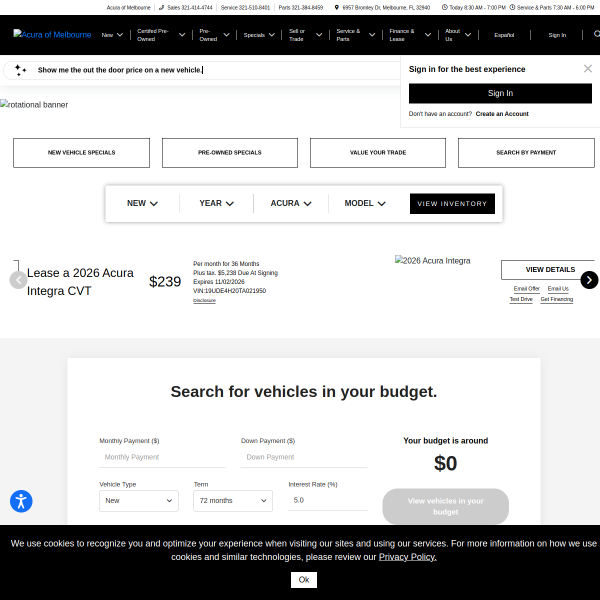Click Search By Payment button

tap(526, 153)
